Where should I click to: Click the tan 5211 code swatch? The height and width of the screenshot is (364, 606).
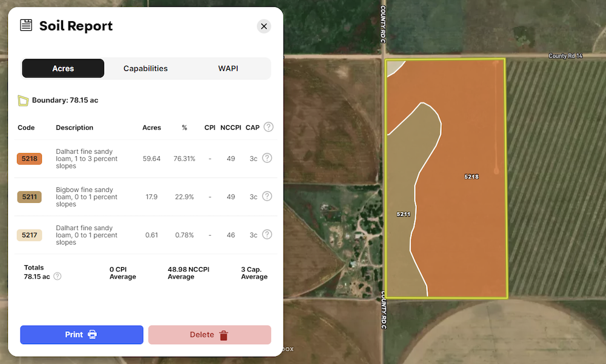point(29,197)
